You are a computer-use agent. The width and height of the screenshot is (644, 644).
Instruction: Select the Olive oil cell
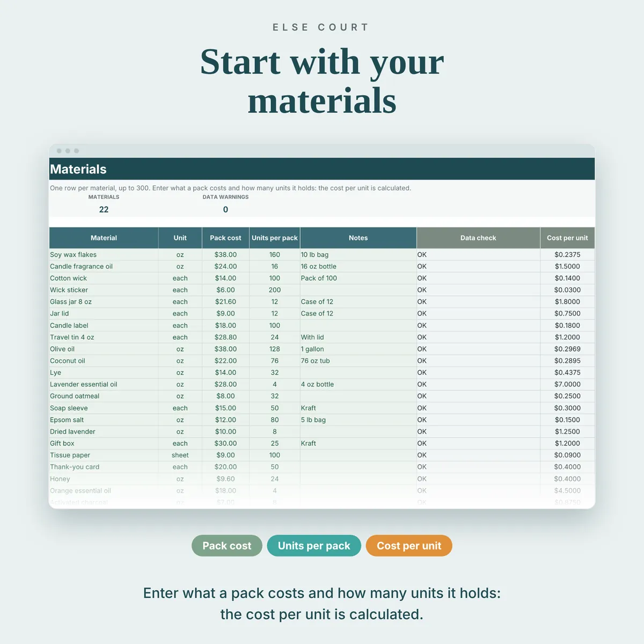[104, 349]
